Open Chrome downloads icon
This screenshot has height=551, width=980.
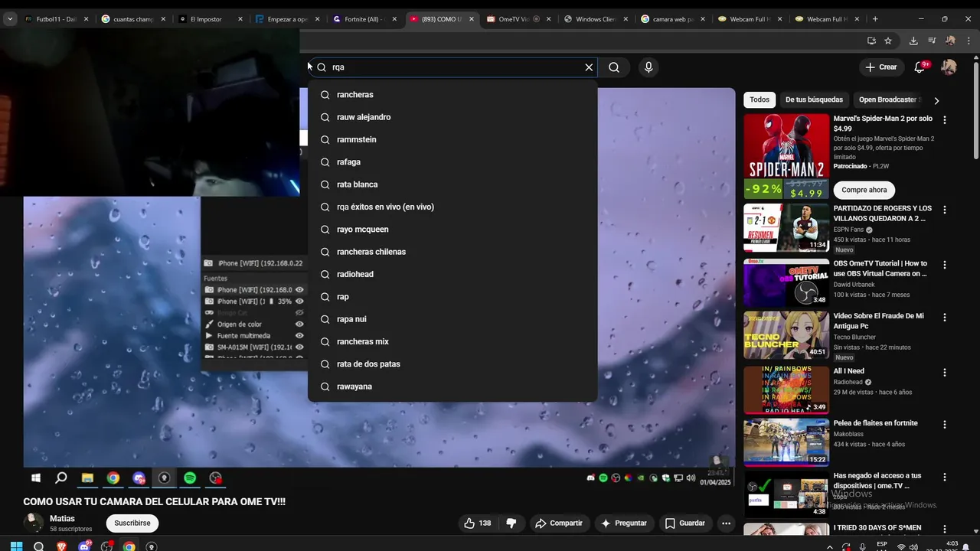pos(913,41)
